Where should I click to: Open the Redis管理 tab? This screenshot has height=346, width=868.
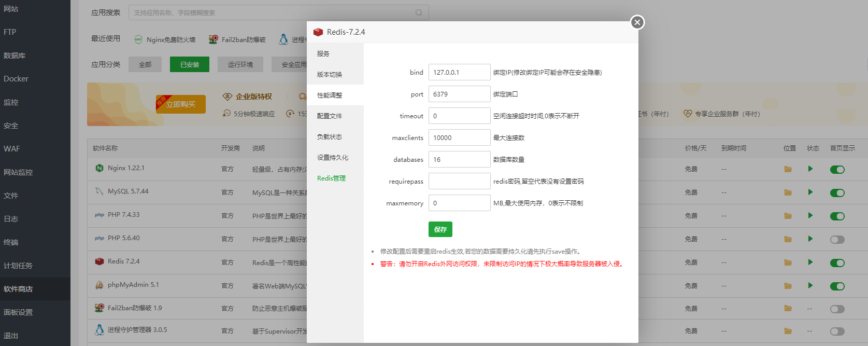(335, 178)
